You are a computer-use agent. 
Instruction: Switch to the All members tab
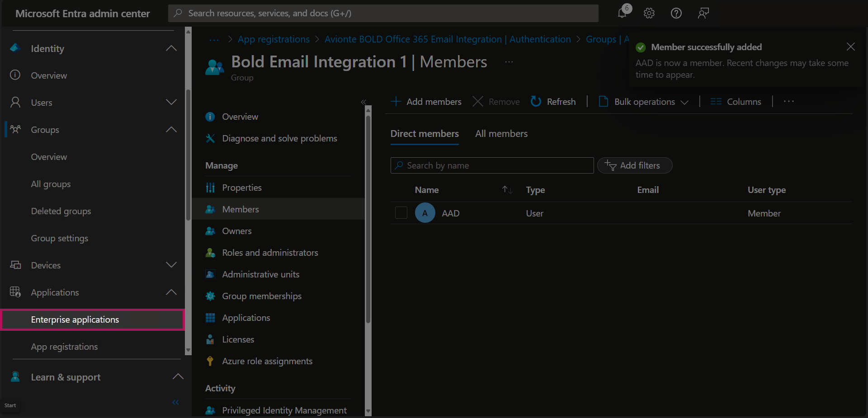(x=501, y=134)
